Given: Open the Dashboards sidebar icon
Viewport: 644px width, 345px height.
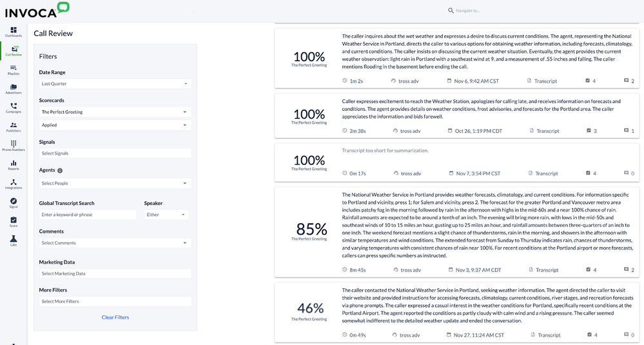Looking at the screenshot, I should [x=14, y=32].
